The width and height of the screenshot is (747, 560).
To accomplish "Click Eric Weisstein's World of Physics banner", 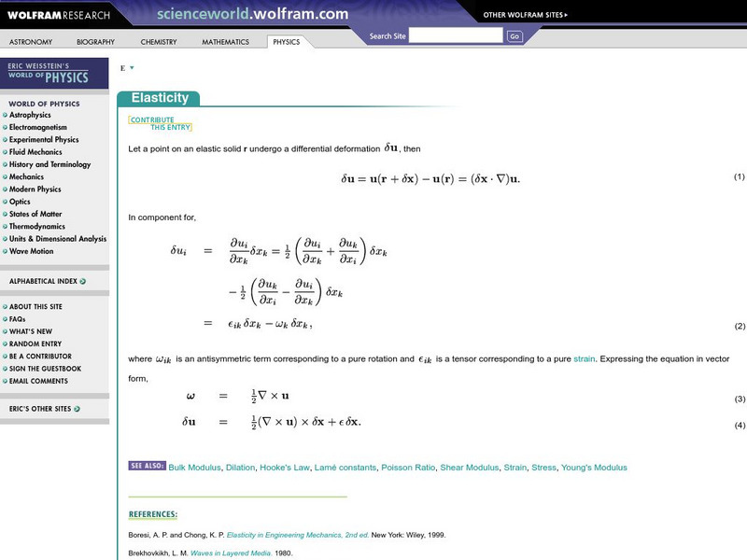I will coord(54,74).
